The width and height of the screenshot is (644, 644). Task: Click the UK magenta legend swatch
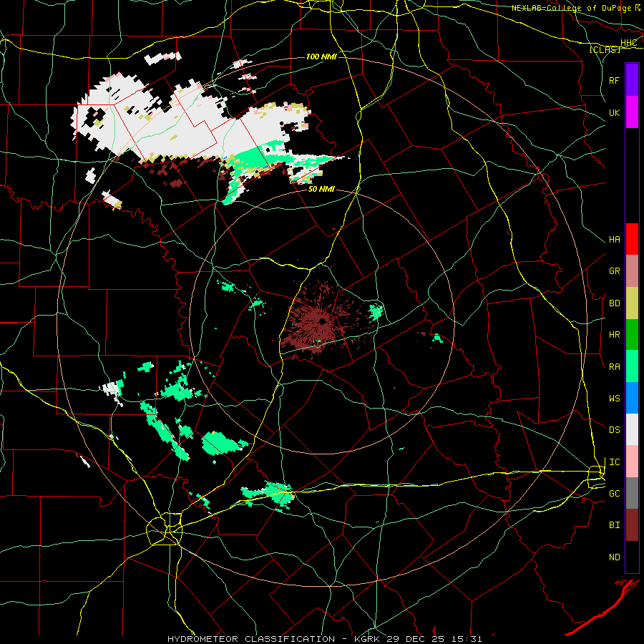tap(632, 112)
